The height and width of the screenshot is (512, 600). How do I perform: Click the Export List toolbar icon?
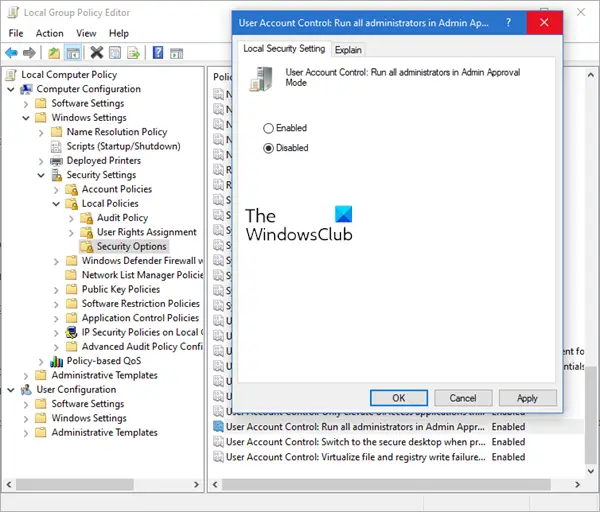134,53
